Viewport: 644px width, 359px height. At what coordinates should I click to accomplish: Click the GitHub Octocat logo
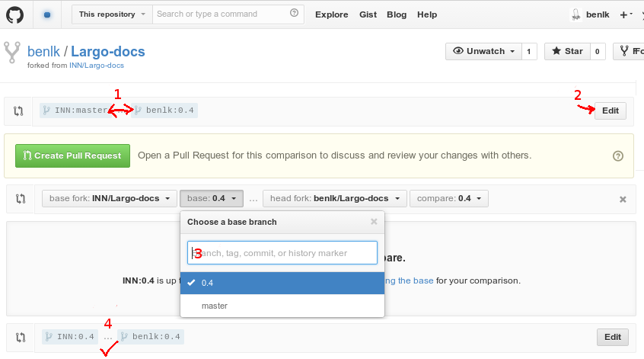coord(14,15)
